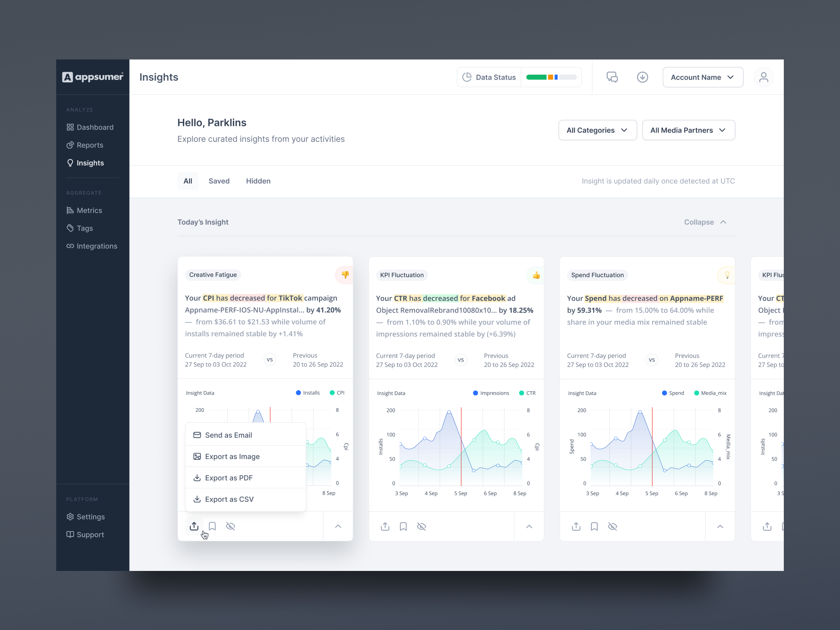Choose Export as PDF
Image resolution: width=840 pixels, height=630 pixels.
pyautogui.click(x=246, y=478)
